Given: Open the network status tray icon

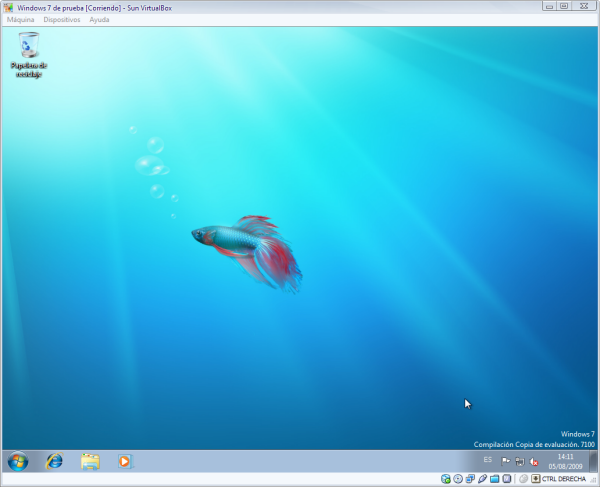Looking at the screenshot, I should coord(520,461).
